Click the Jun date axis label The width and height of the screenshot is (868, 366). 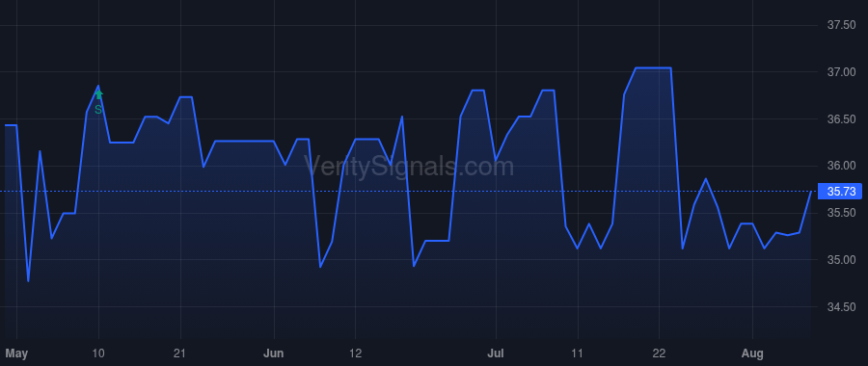[x=274, y=353]
